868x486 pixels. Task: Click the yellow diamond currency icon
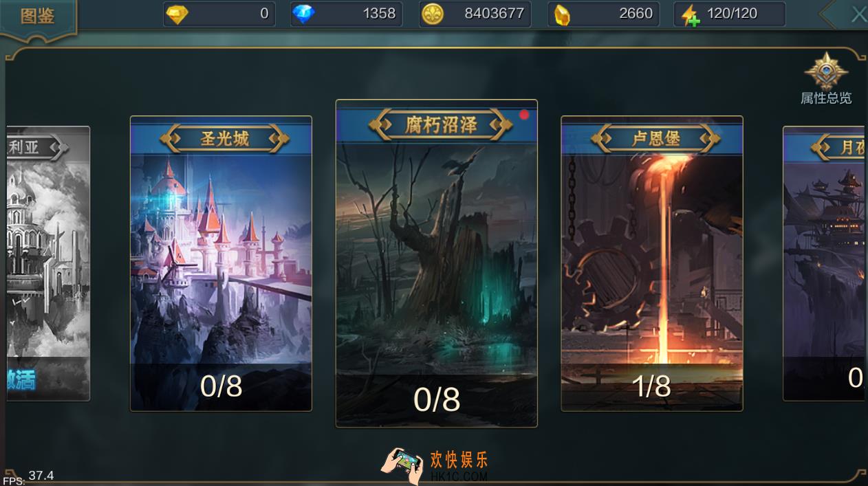[177, 14]
